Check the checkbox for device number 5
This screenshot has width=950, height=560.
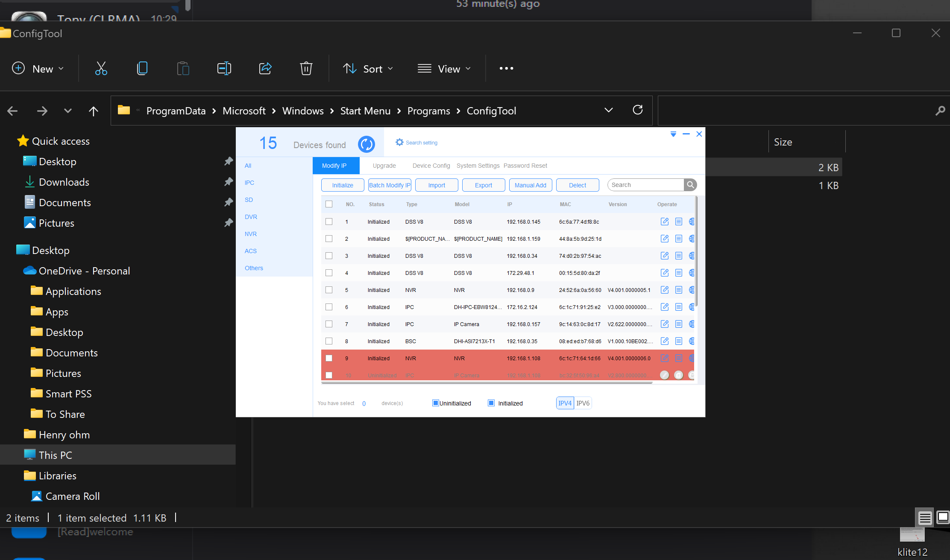[x=329, y=290]
